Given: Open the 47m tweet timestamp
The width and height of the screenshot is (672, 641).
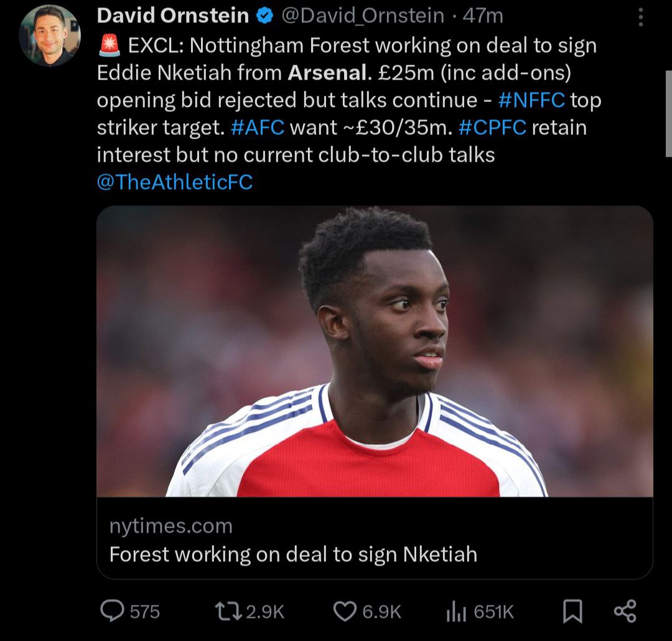Looking at the screenshot, I should [482, 16].
